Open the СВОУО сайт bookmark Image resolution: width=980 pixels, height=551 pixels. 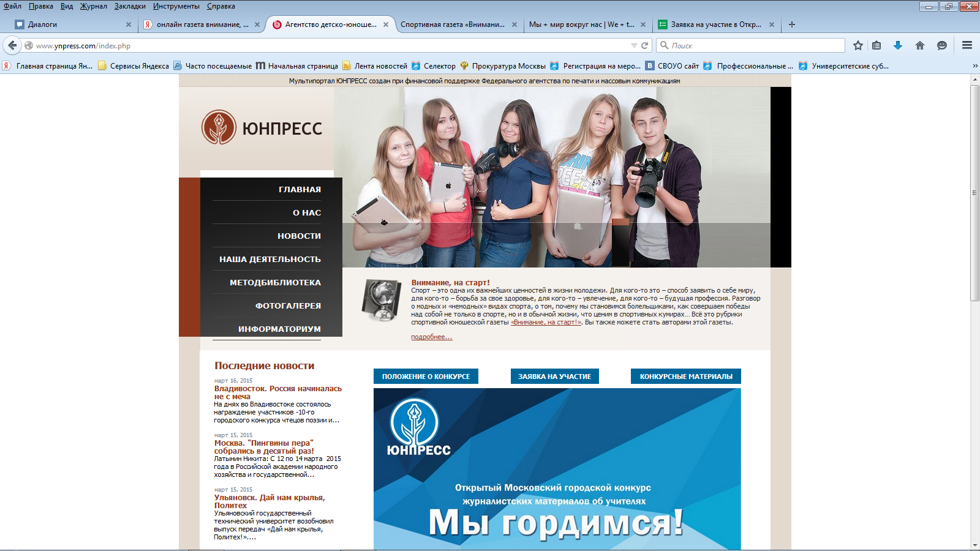click(672, 66)
